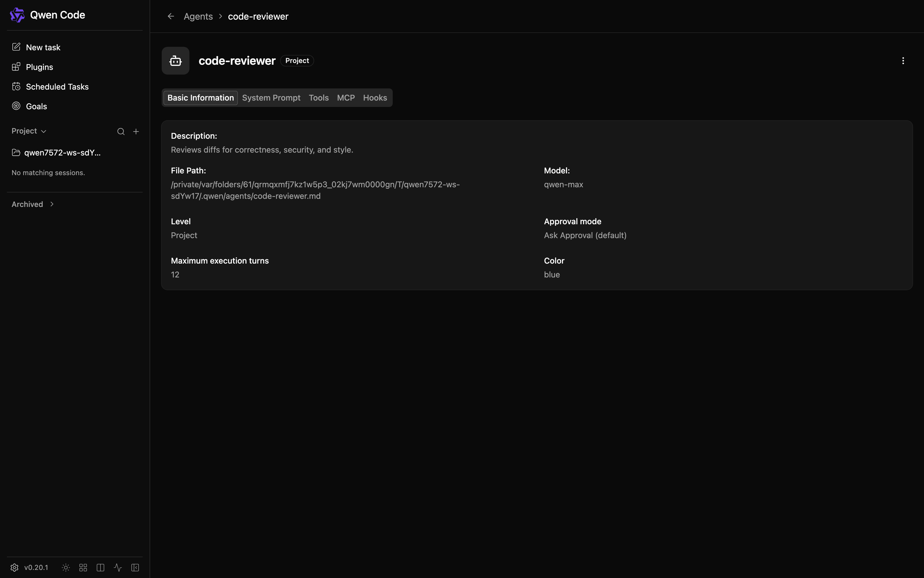Click the grid layout icon in footer
Screen dimensions: 924x578
click(83, 568)
